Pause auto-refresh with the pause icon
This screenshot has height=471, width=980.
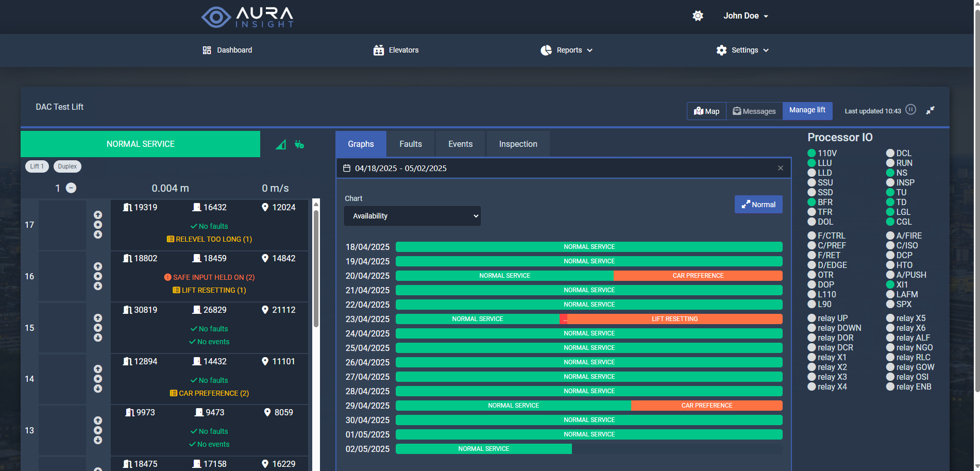pyautogui.click(x=911, y=110)
